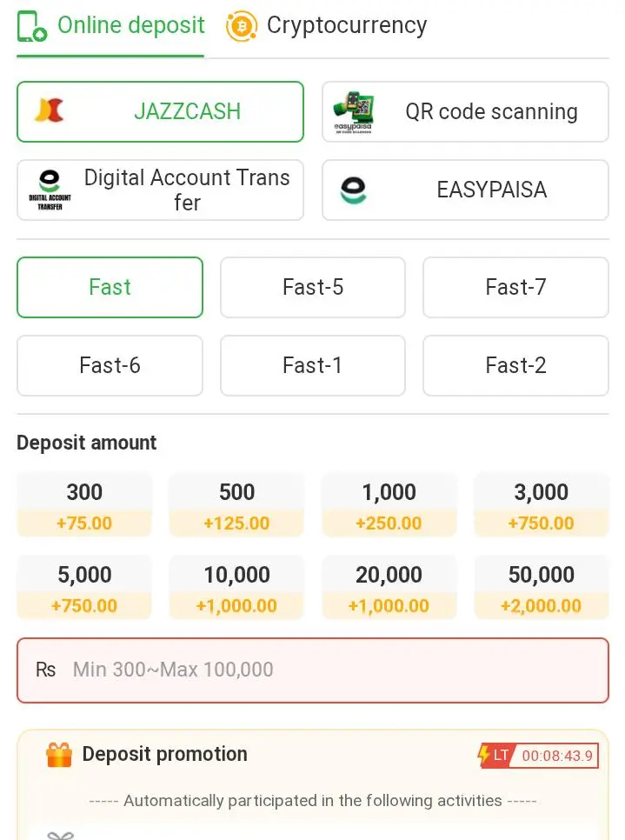Open the Online deposit tab
The height and width of the screenshot is (840, 625).
click(111, 26)
